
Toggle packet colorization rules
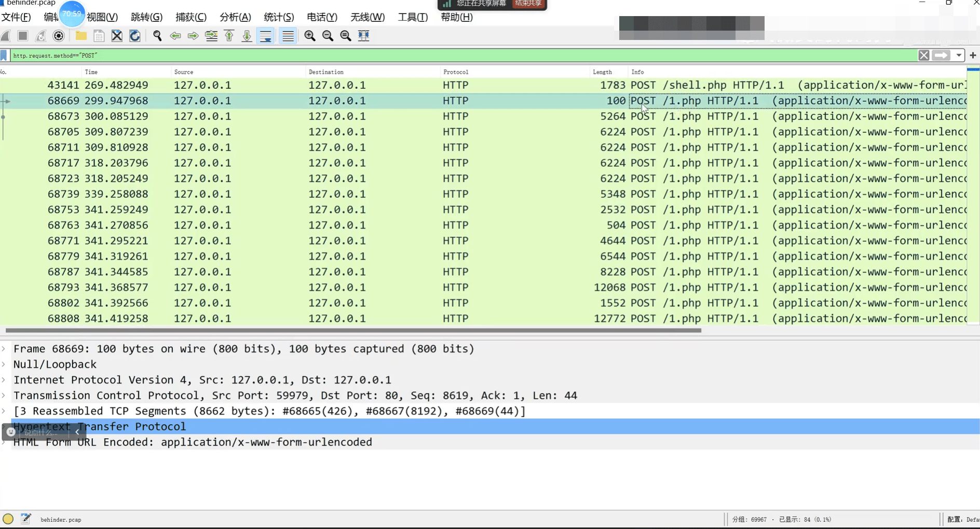[x=288, y=36]
